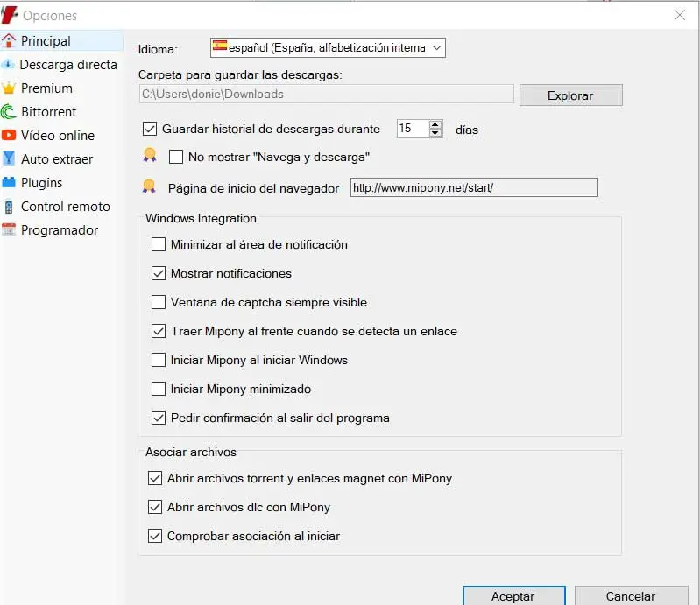Image resolution: width=700 pixels, height=605 pixels.
Task: Click the Control remoto device icon
Action: tap(9, 207)
